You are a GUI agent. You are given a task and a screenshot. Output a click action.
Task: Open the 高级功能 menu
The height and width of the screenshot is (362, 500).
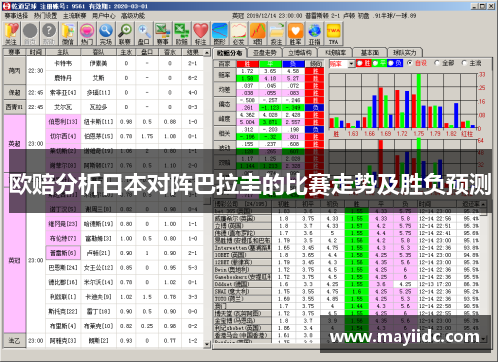click(133, 16)
